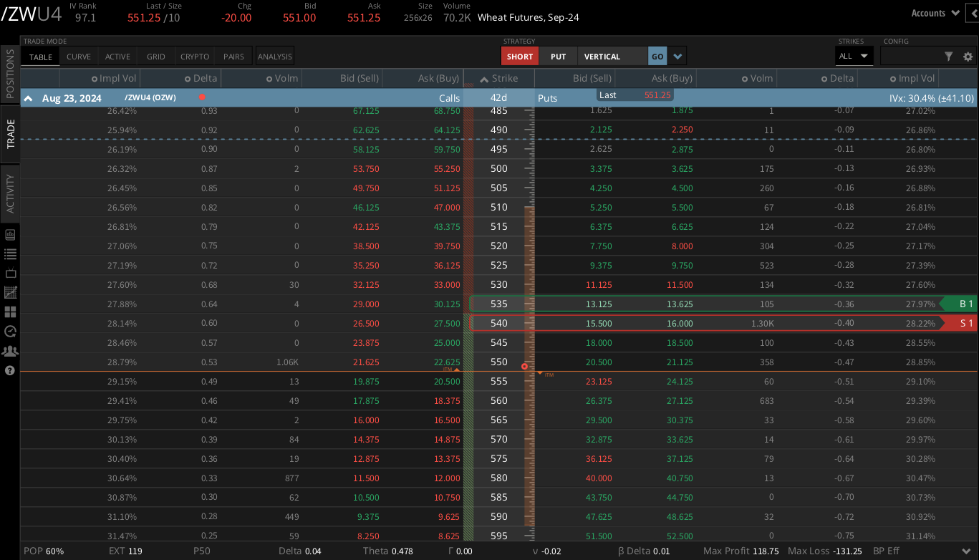Viewport: 979px width, 560px height.
Task: Sort by the Strike column header
Action: tap(499, 79)
